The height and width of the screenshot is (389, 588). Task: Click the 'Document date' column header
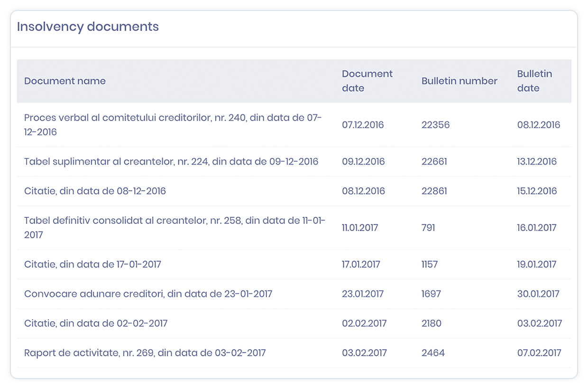[367, 81]
